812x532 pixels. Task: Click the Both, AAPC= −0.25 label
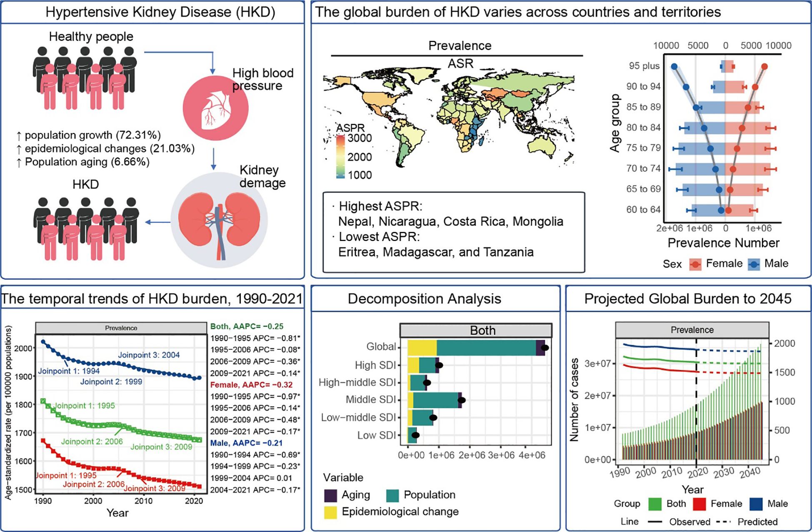coord(247,326)
